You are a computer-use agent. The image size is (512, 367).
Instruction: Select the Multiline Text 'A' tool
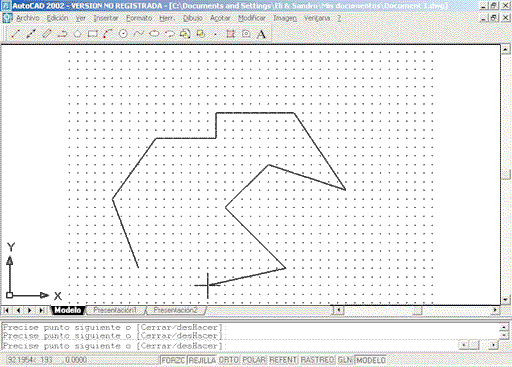point(261,34)
